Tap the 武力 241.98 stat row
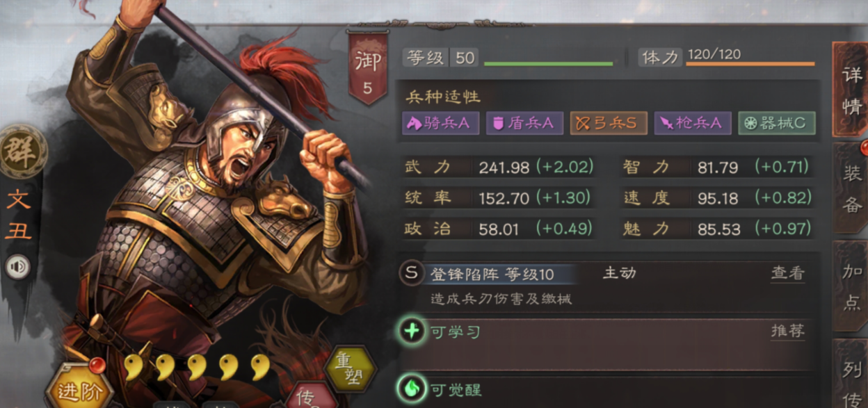 coord(499,167)
